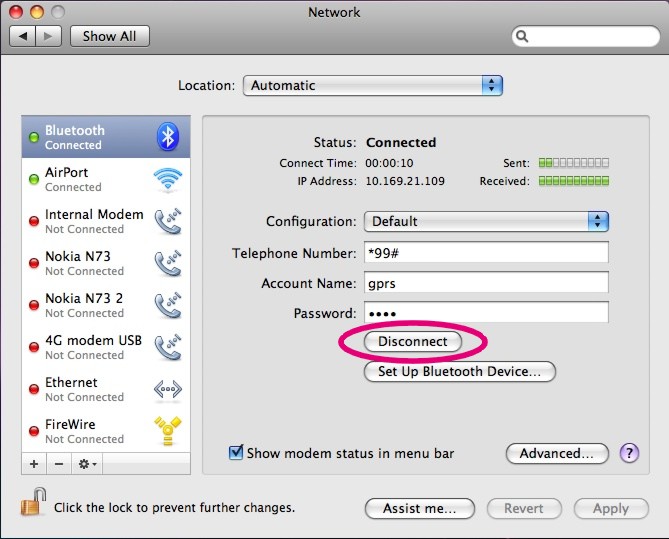Minimize the window with the yellow button
The width and height of the screenshot is (669, 539).
pos(37,12)
